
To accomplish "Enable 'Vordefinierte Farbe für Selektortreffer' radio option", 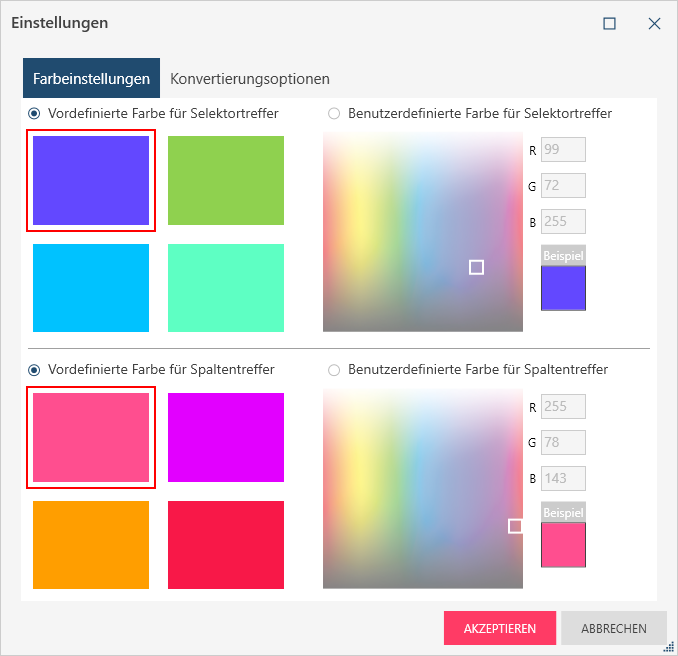I will (35, 114).
